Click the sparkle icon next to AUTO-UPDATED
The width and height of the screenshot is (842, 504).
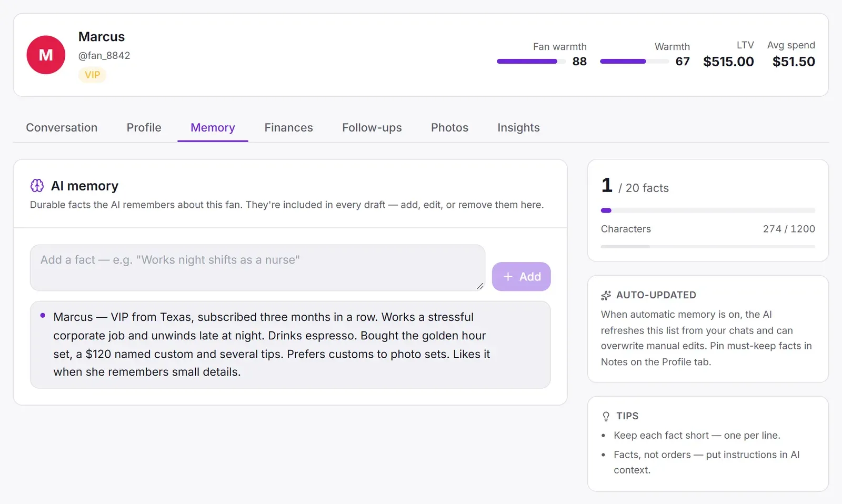606,296
